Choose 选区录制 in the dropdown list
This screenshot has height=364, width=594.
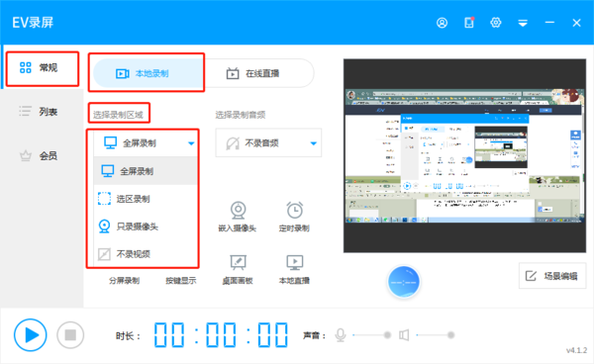146,199
